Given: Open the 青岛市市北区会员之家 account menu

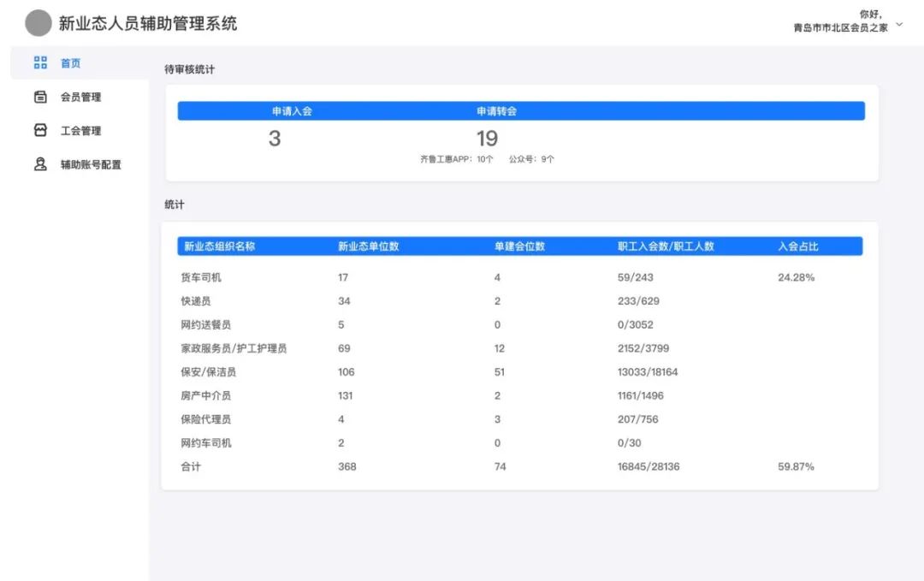Looking at the screenshot, I should [x=840, y=27].
